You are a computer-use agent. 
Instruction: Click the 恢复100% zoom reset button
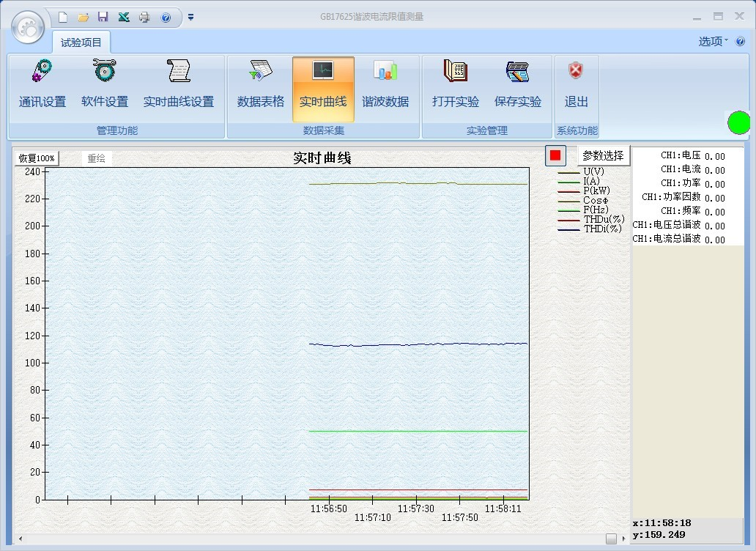[37, 158]
